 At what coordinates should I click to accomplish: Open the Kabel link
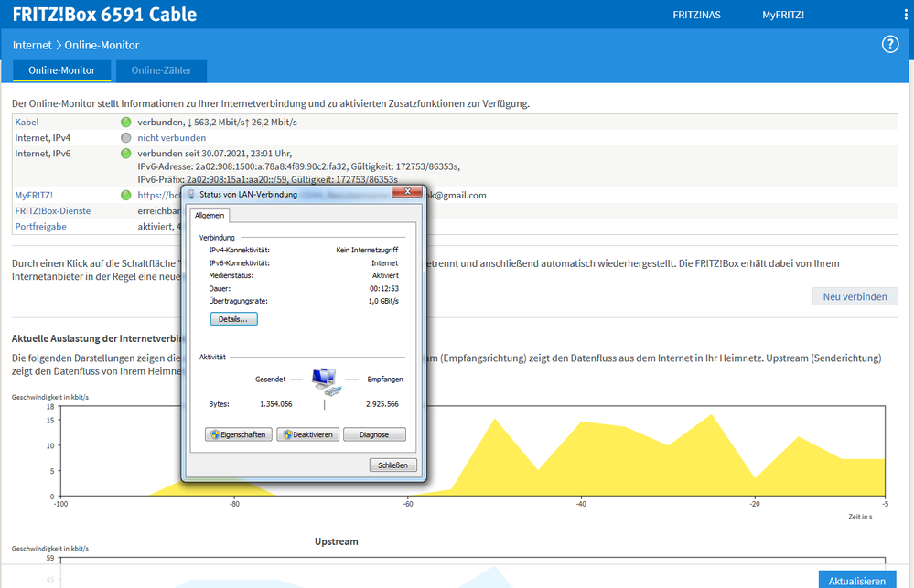(x=27, y=122)
